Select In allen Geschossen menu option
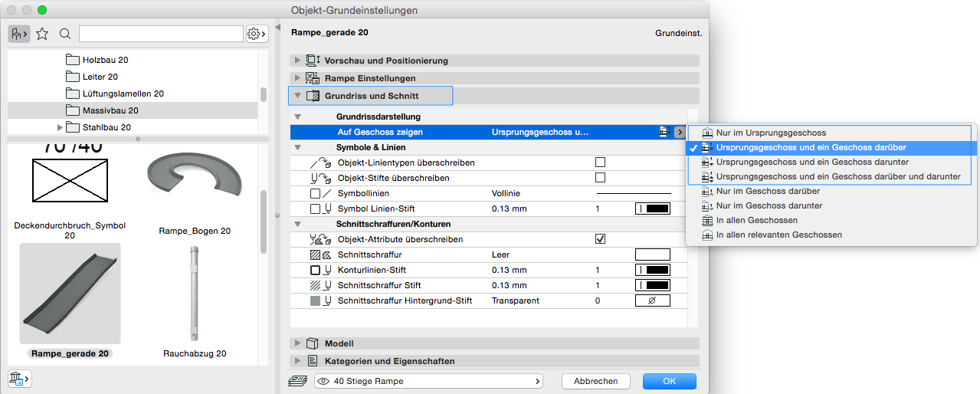 tap(756, 220)
